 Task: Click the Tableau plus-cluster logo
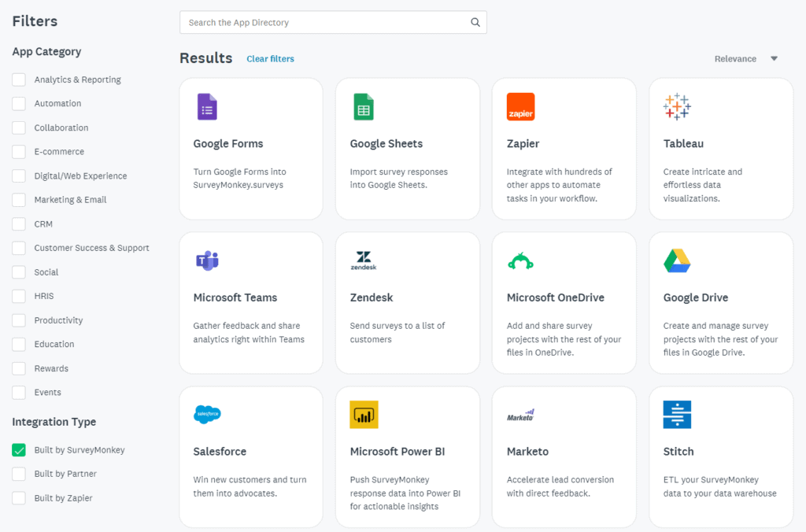pyautogui.click(x=677, y=107)
